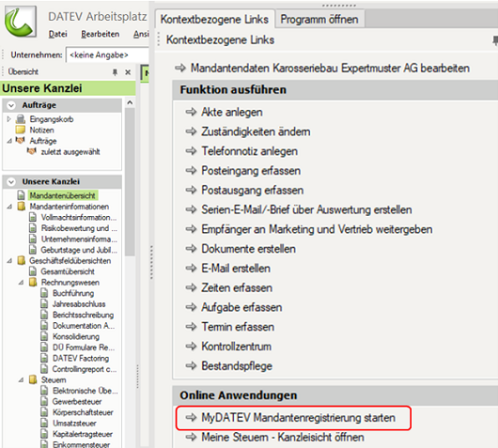Close the Übersicht panel
498x448 pixels.
(x=128, y=72)
